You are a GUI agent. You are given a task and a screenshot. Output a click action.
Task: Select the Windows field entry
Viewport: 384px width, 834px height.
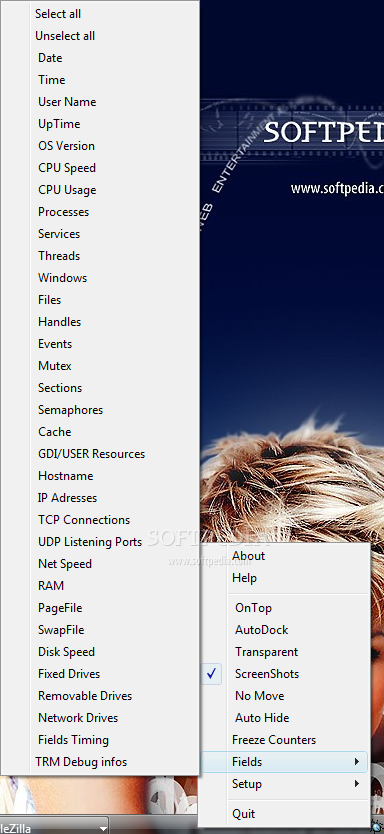click(x=100, y=278)
